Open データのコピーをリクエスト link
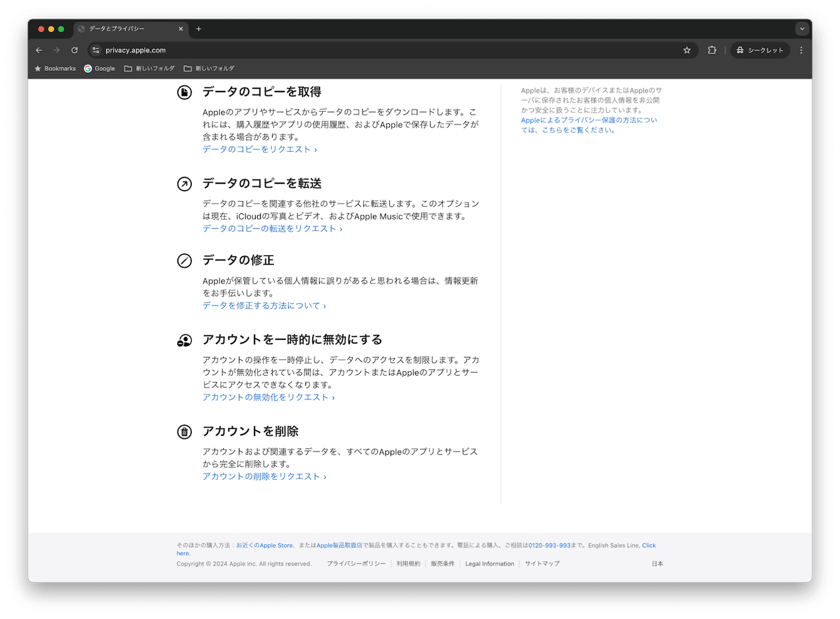Viewport: 840px width, 619px height. pyautogui.click(x=260, y=149)
